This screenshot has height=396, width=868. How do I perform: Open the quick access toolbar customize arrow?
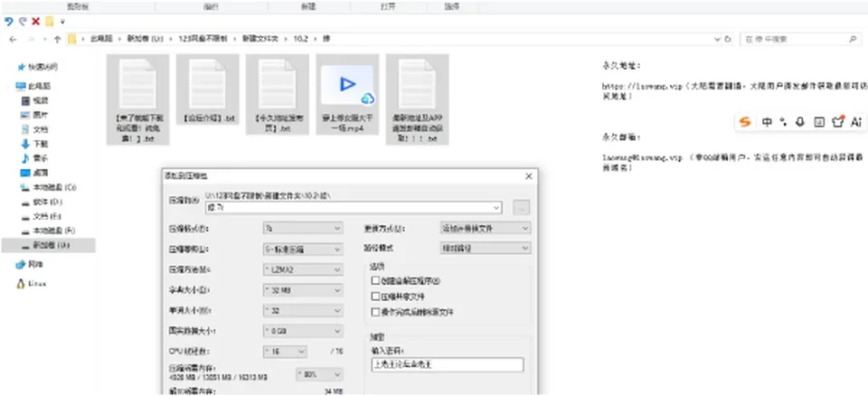(62, 23)
